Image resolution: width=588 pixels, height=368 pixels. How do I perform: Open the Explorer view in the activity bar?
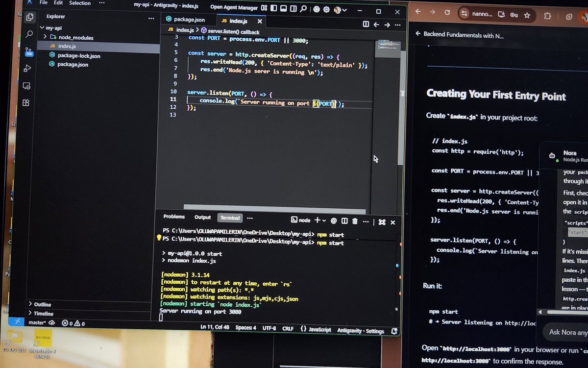tap(29, 17)
